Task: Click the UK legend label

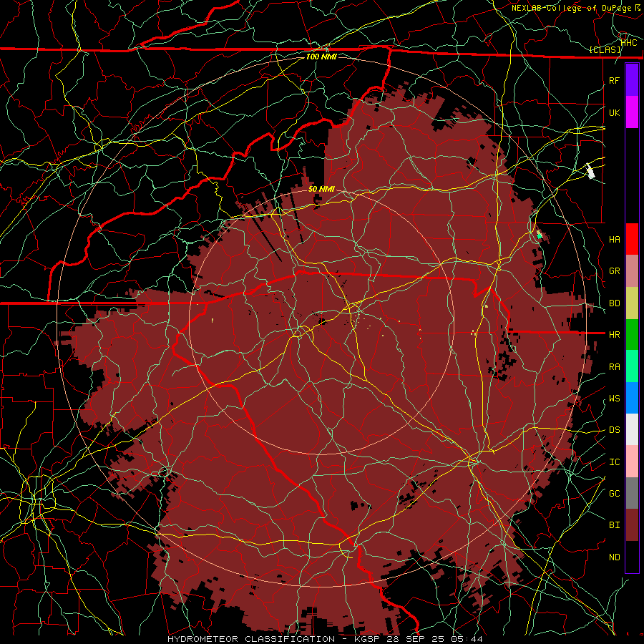Action: pyautogui.click(x=614, y=112)
